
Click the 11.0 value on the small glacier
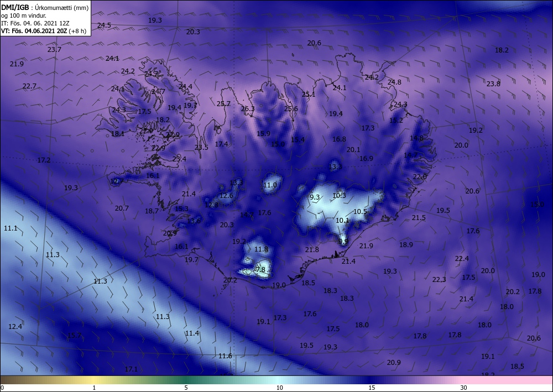point(270,185)
